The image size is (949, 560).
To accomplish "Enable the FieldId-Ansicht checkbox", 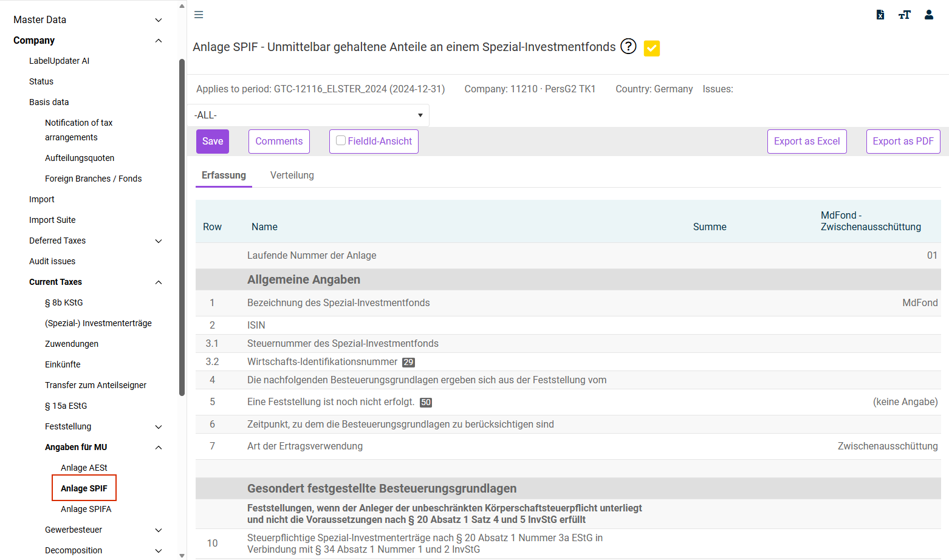I will click(x=341, y=140).
